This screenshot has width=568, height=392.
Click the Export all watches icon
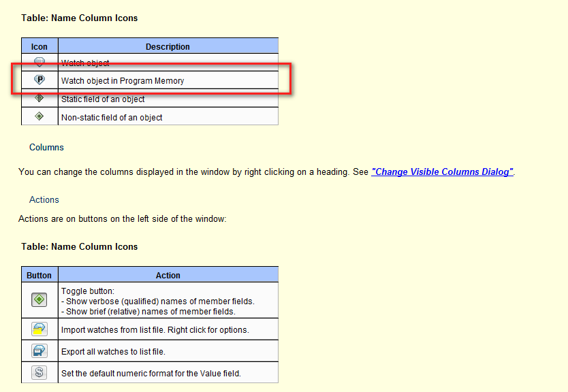click(39, 350)
